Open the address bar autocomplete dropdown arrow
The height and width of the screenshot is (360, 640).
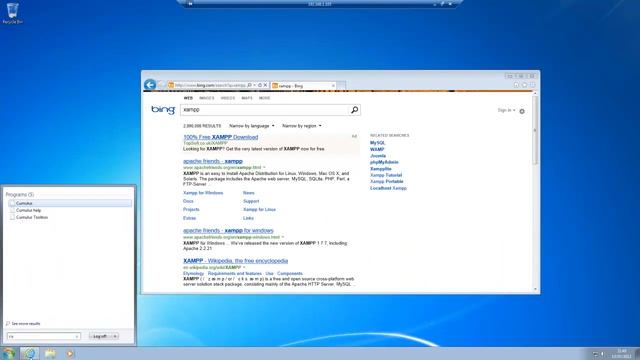(x=255, y=85)
